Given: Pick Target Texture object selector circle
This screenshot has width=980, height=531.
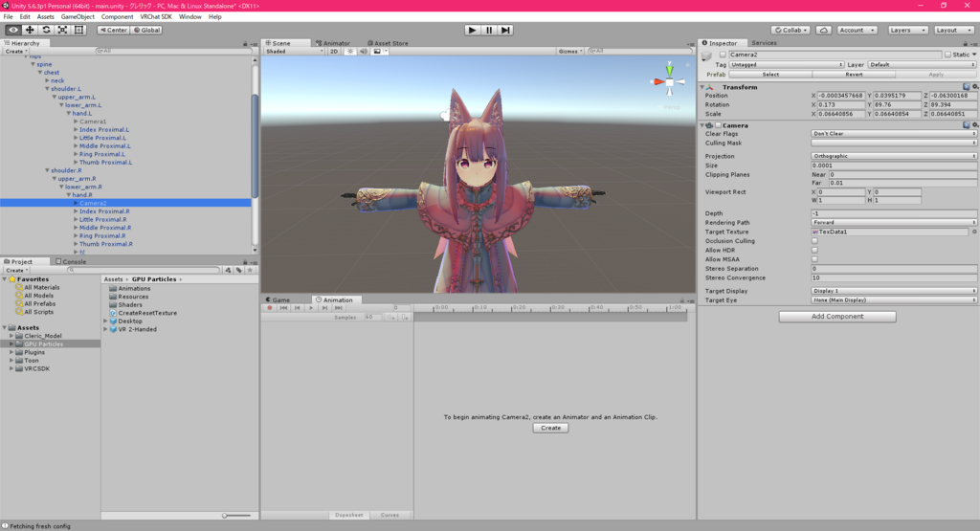Looking at the screenshot, I should coord(974,232).
